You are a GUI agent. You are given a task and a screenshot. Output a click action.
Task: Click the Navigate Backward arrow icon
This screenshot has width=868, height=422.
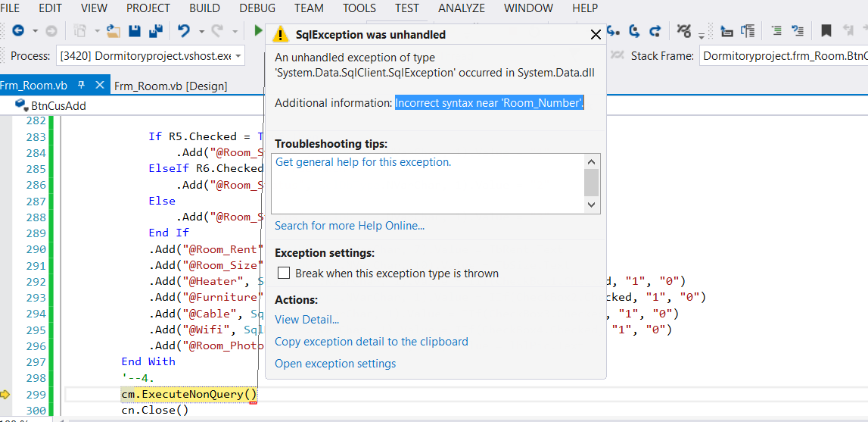[17, 31]
